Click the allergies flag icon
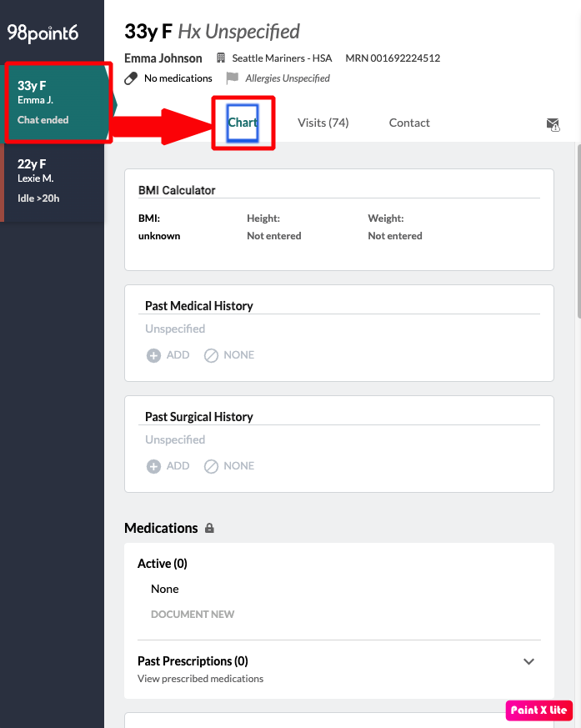Screen dimensions: 581x728 pyautogui.click(x=232, y=78)
